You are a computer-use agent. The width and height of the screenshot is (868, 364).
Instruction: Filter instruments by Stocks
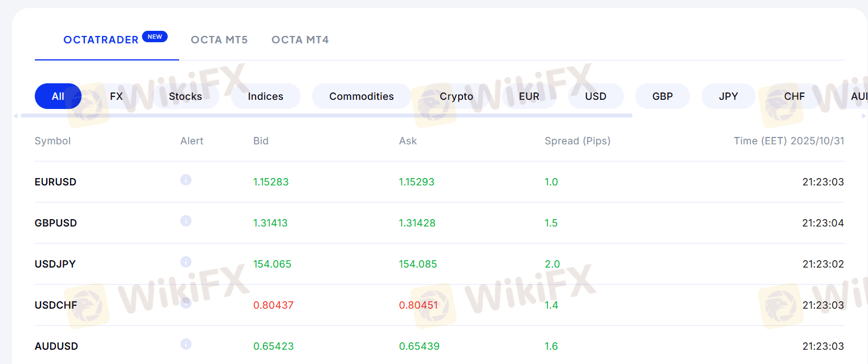(185, 96)
